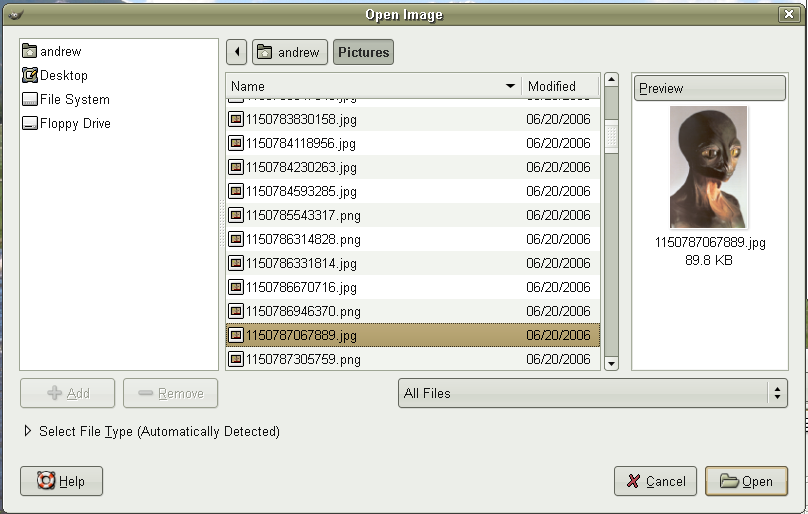The height and width of the screenshot is (514, 808).
Task: Click file list scrollbar down arrow
Action: [611, 363]
